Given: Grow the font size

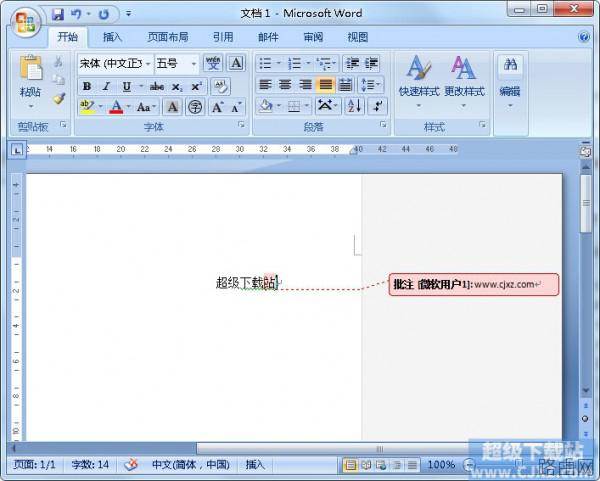Looking at the screenshot, I should (218, 107).
